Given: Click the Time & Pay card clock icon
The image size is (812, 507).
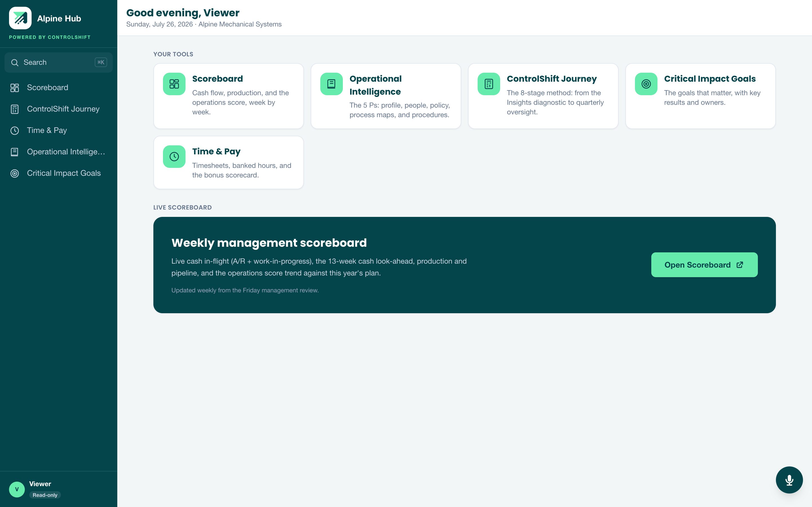Looking at the screenshot, I should click(174, 157).
